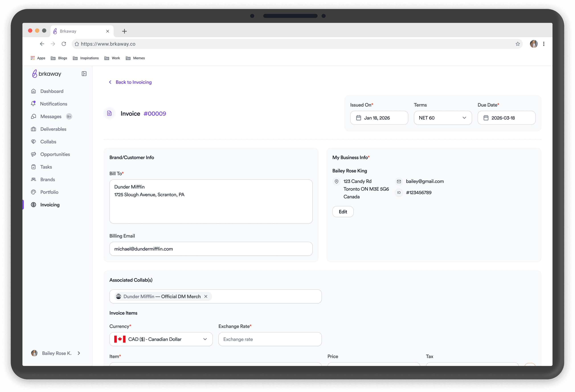Screen dimensions: 575x392
Task: Collapse the sidebar panel icon
Action: point(84,74)
